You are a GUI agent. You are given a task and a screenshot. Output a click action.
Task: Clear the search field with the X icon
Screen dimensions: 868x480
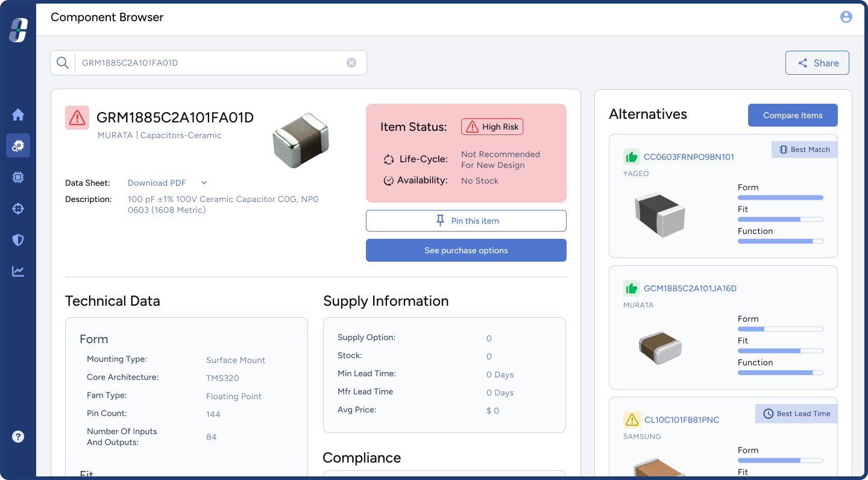coord(351,63)
